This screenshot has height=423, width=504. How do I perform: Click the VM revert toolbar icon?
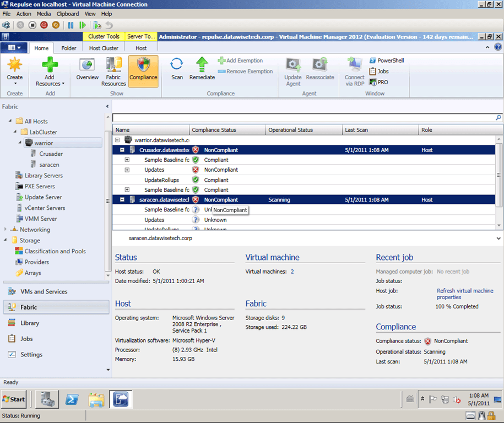tap(109, 25)
